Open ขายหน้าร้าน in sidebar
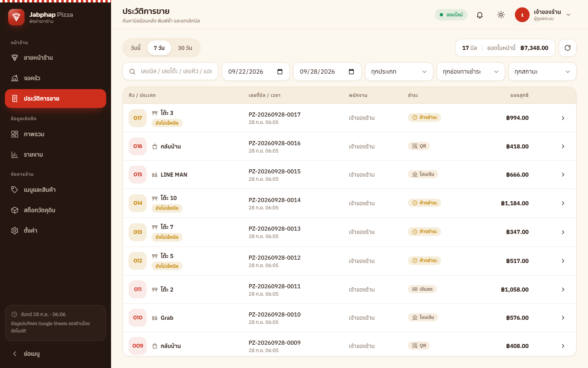The image size is (588, 368). click(56, 58)
